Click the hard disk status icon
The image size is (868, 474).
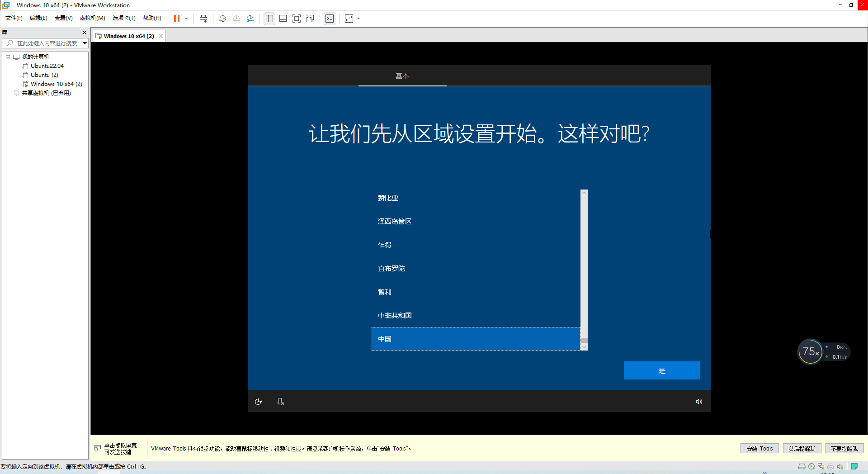[x=802, y=466]
